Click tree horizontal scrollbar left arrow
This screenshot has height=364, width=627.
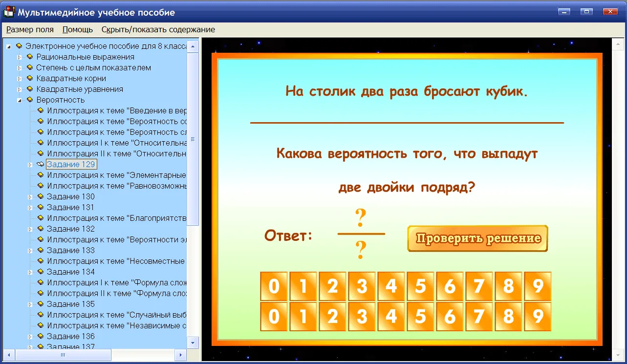click(x=9, y=355)
